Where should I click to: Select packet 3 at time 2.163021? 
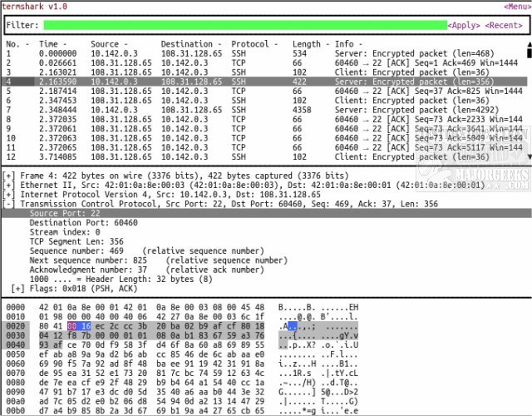click(x=264, y=72)
